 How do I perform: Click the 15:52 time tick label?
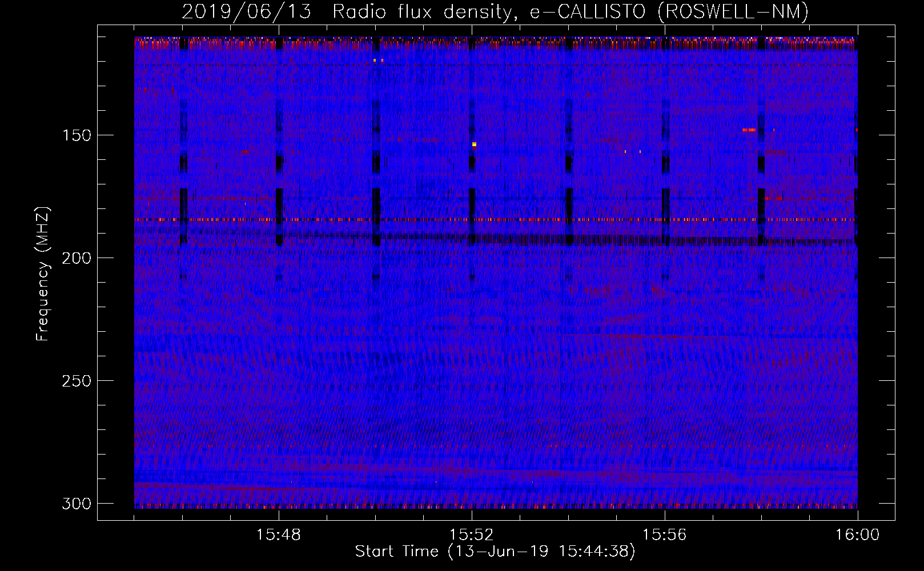(472, 535)
